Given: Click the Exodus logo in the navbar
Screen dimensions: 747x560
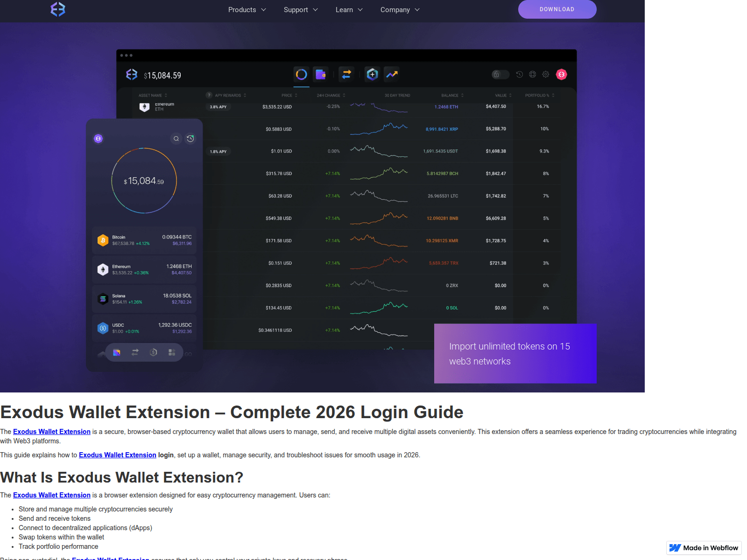Looking at the screenshot, I should click(58, 9).
